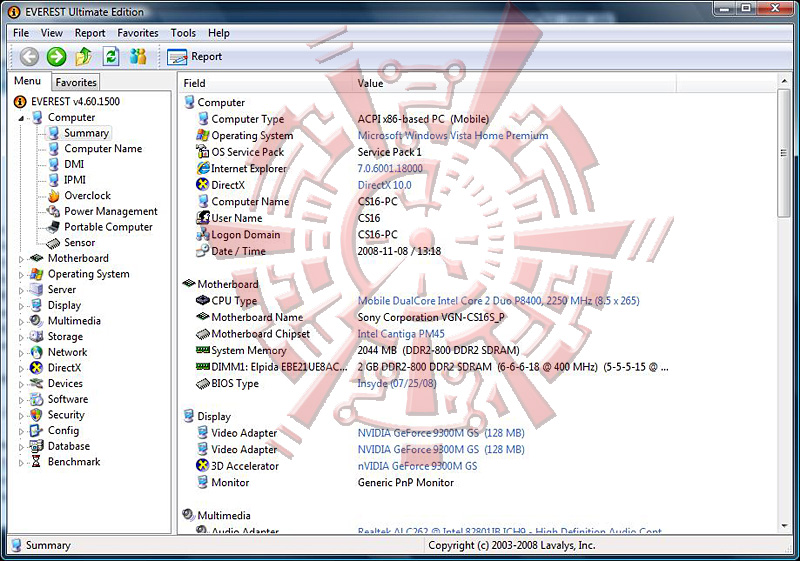
Task: Open the Mobile DualCore Intel Core 2 Duo P8400 link
Action: pyautogui.click(x=498, y=301)
